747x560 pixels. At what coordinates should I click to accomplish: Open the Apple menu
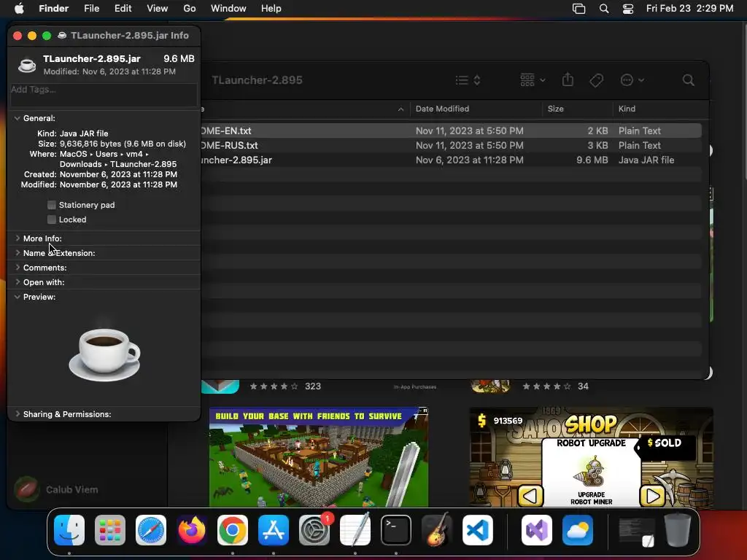click(19, 9)
